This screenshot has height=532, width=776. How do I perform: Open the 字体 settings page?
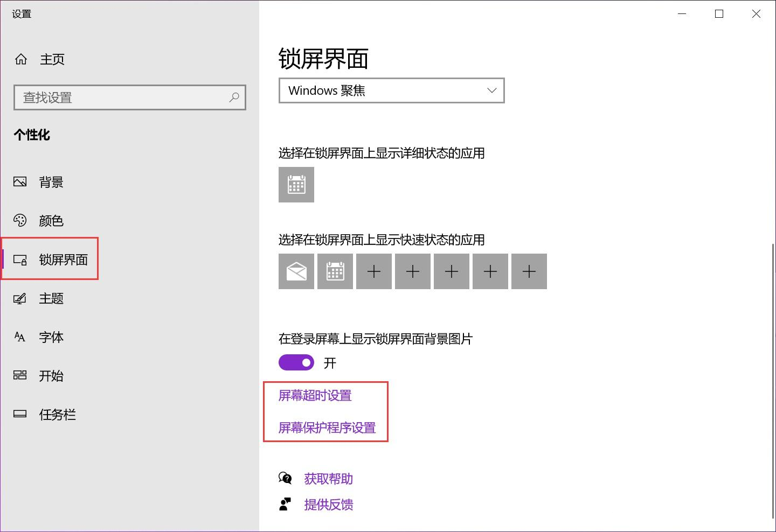pyautogui.click(x=129, y=337)
